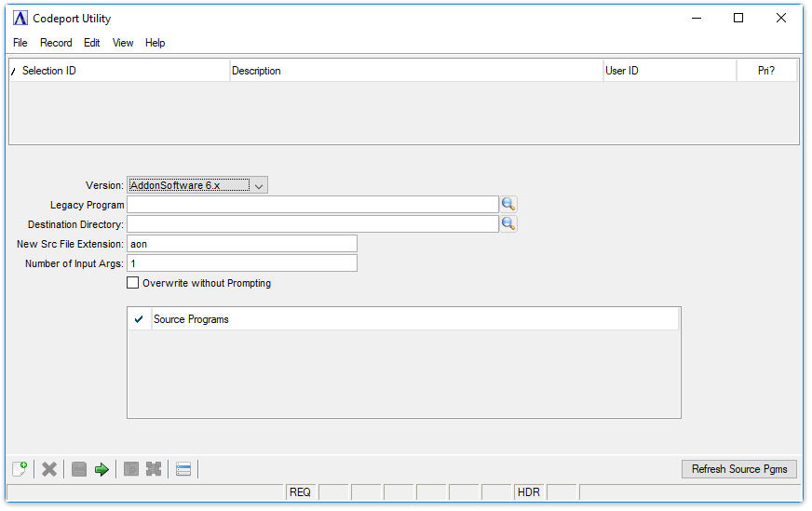This screenshot has width=812, height=511.
Task: Sort by the Selection ID column header
Action: [x=120, y=71]
